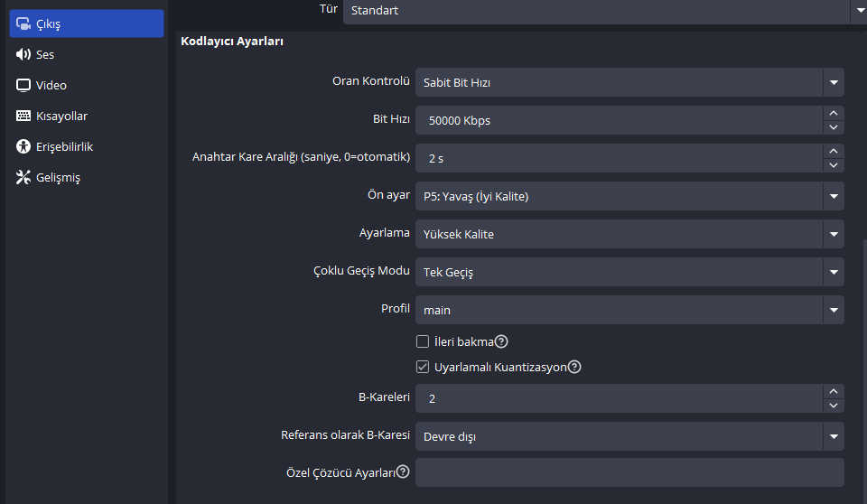Enable the İleri bakma checkbox
Image resolution: width=867 pixels, height=504 pixels.
point(422,342)
